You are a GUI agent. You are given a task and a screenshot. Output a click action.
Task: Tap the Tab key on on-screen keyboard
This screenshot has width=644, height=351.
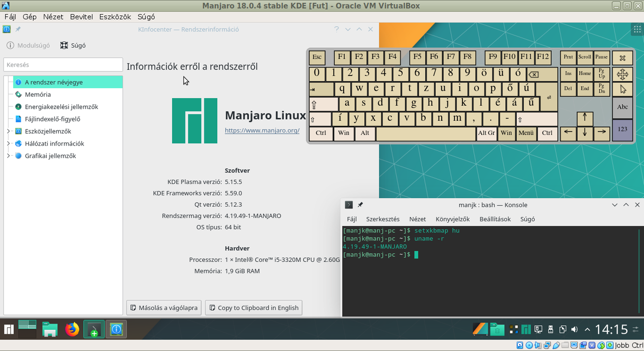[x=321, y=89]
